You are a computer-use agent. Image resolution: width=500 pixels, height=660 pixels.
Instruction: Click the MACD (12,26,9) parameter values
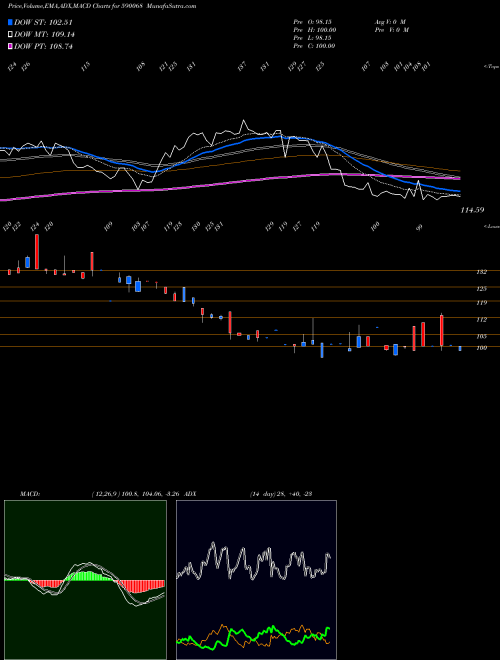click(x=137, y=494)
